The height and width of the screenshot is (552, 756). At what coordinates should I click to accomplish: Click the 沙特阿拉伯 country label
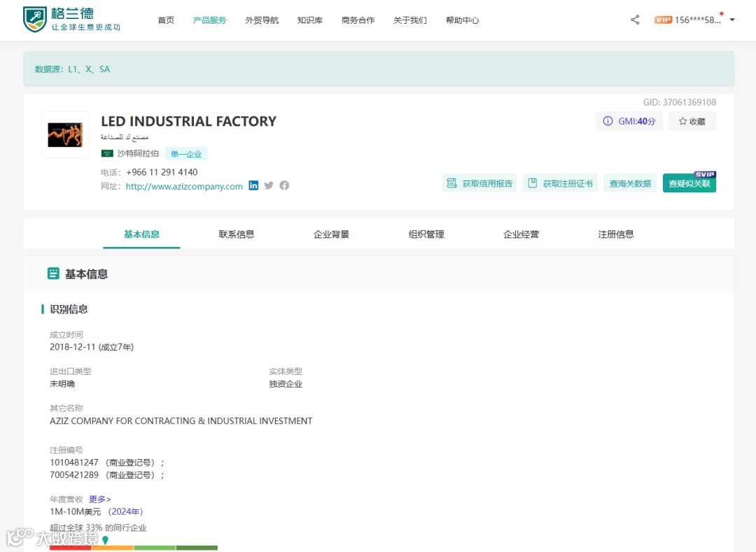tap(138, 153)
